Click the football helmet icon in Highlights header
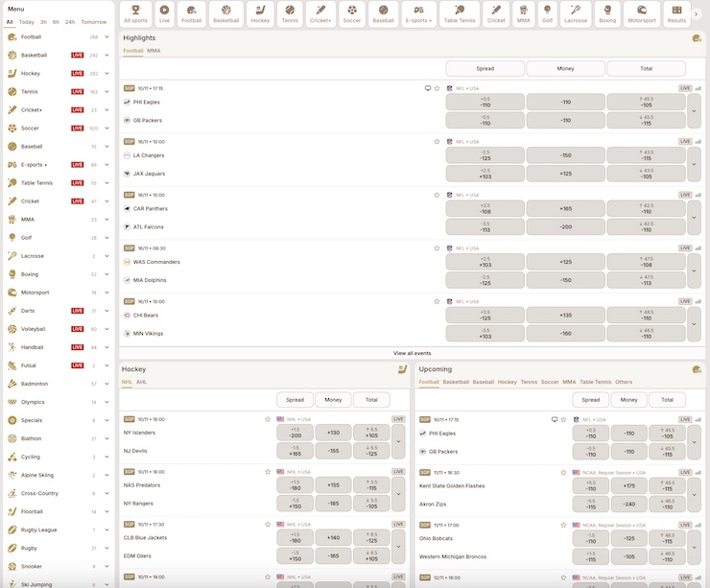 pos(697,38)
